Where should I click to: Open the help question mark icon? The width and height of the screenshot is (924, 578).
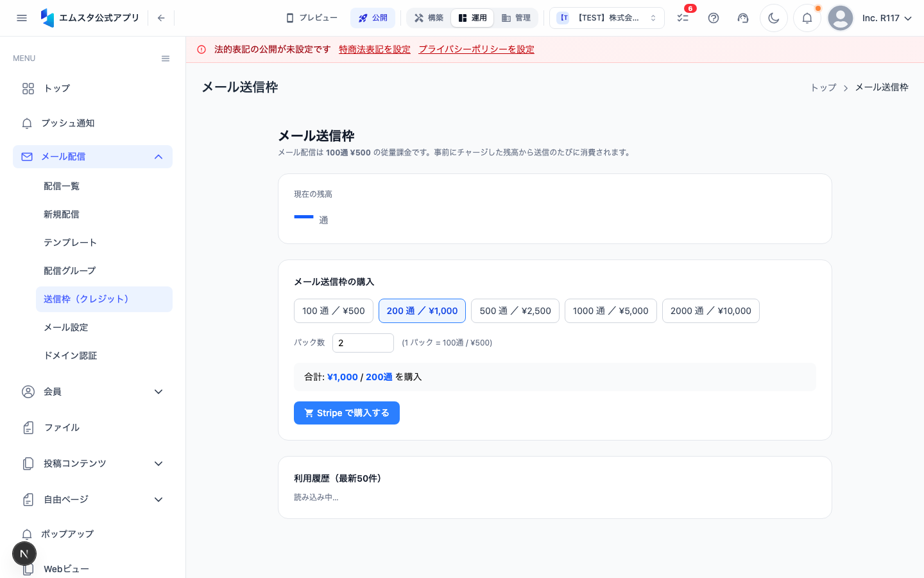pos(714,18)
